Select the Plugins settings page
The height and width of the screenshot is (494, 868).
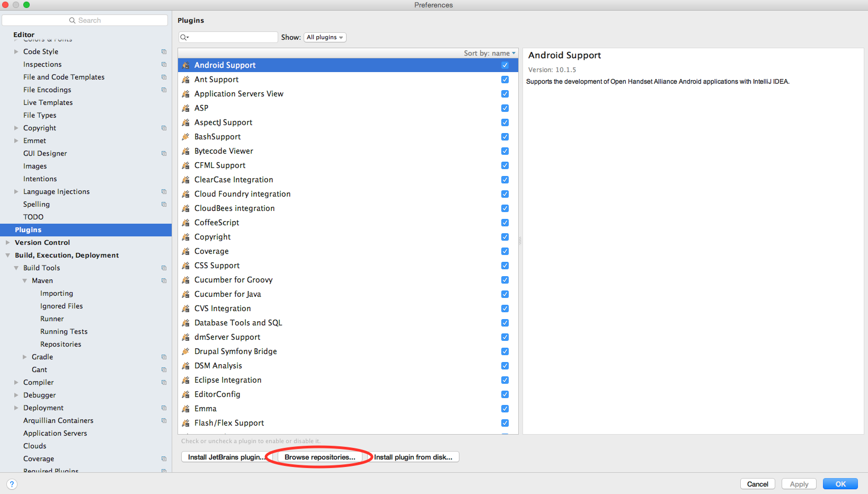pyautogui.click(x=86, y=230)
